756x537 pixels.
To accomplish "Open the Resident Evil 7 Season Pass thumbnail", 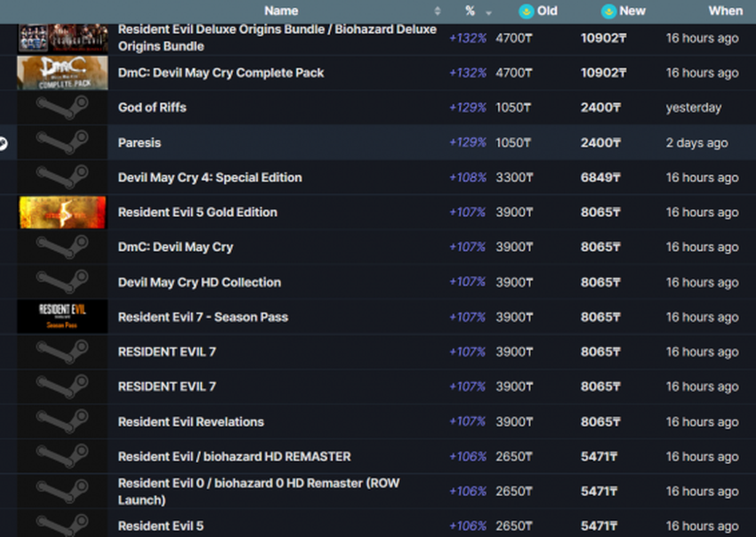I will pos(62,317).
